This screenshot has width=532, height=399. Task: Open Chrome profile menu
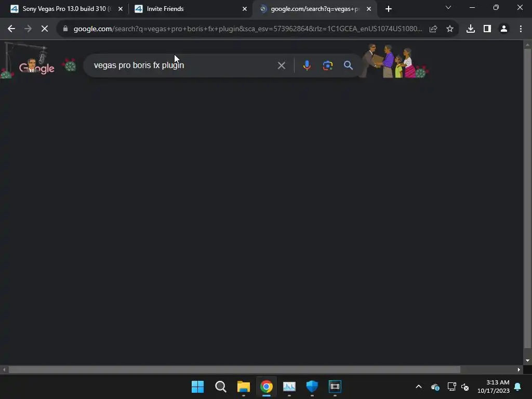coord(504,29)
